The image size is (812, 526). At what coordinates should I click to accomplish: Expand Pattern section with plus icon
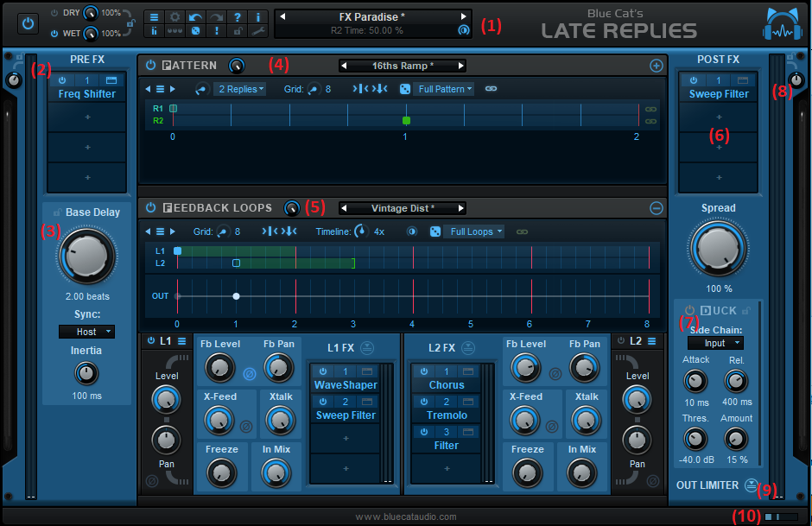click(x=657, y=66)
